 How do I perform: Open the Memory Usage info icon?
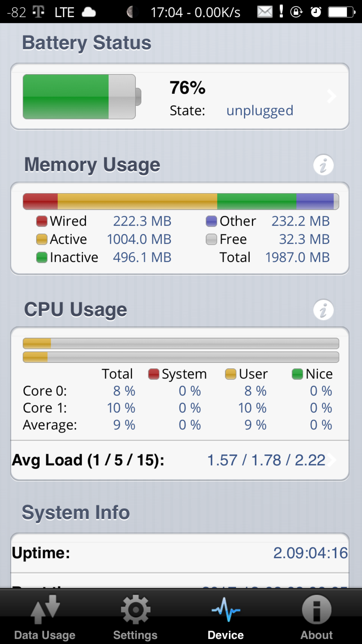click(323, 165)
